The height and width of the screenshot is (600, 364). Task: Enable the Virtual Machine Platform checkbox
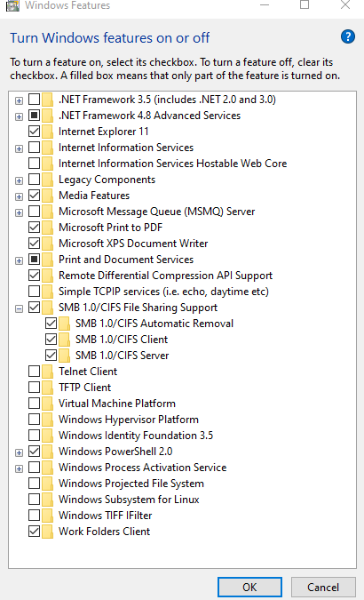point(34,404)
